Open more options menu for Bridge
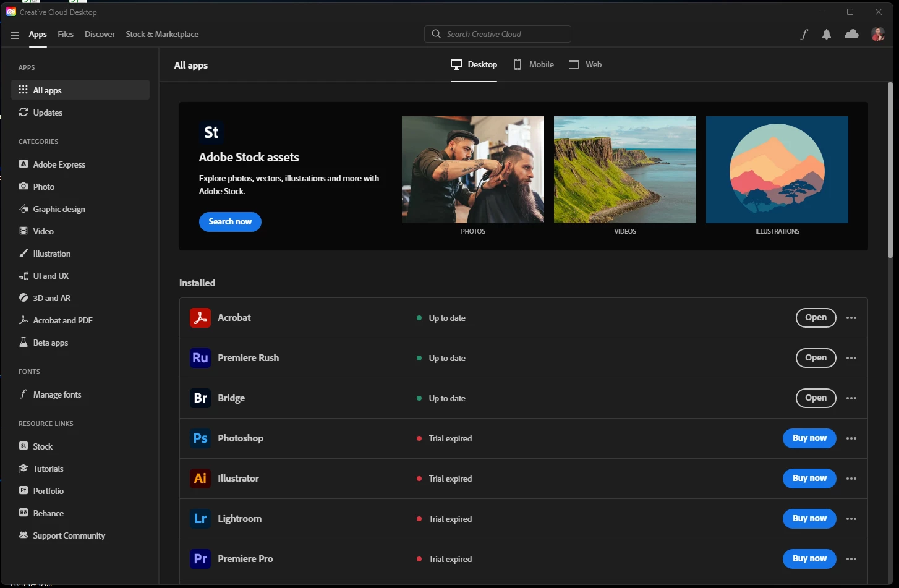Image resolution: width=899 pixels, height=588 pixels. click(851, 398)
